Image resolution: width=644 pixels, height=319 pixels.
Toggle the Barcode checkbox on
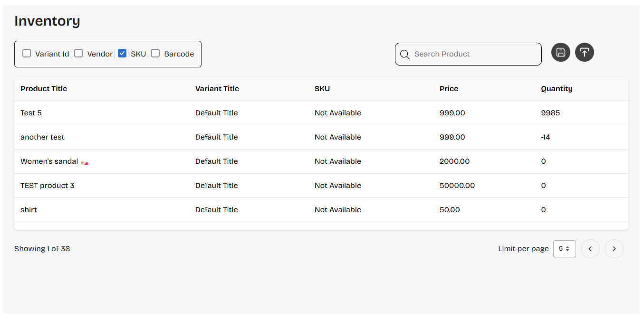point(156,53)
